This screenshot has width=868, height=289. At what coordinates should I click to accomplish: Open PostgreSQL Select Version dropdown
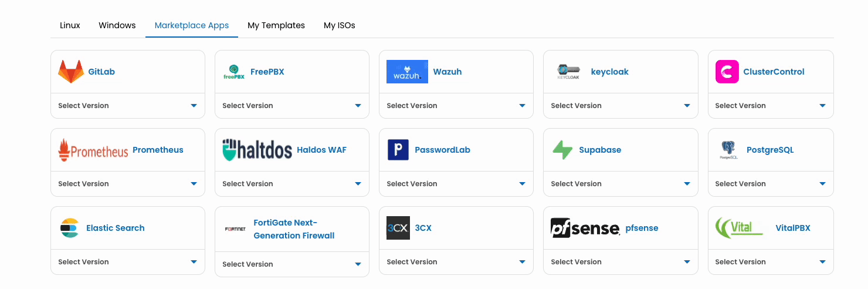tap(771, 184)
